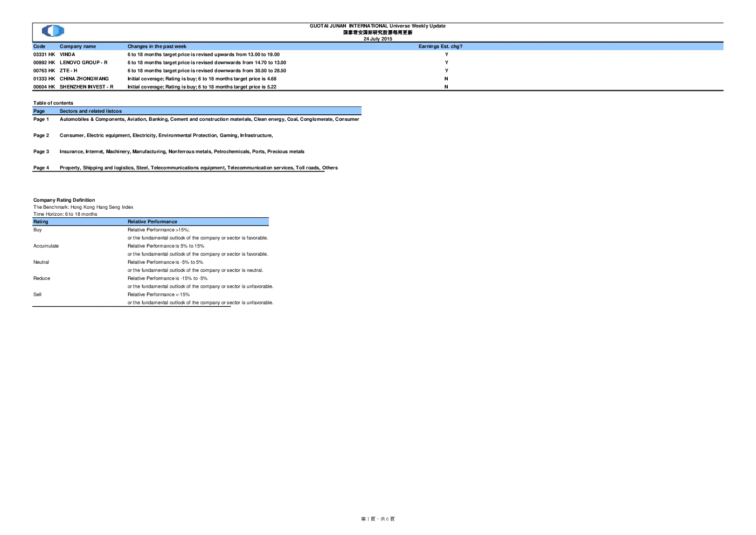Click 'Relative Performance >15%;' definition
Viewport: 756px width, 535px height.
click(x=158, y=230)
